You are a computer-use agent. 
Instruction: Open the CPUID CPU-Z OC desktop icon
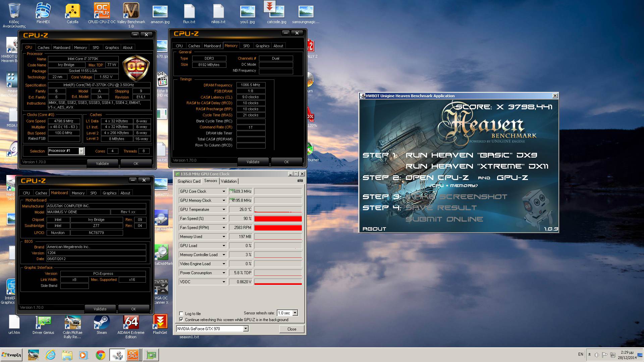click(x=102, y=13)
